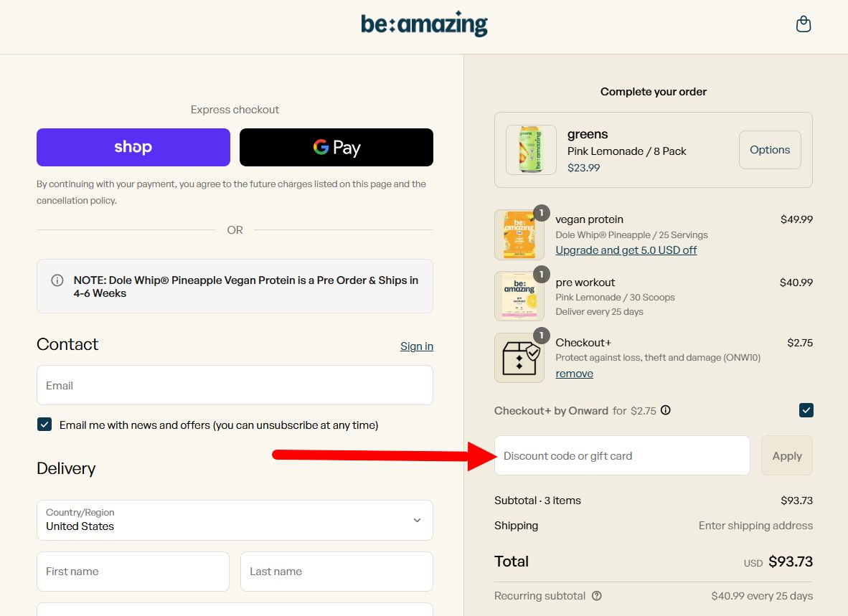
Task: Click the Discount code or gift card field
Action: coord(622,455)
